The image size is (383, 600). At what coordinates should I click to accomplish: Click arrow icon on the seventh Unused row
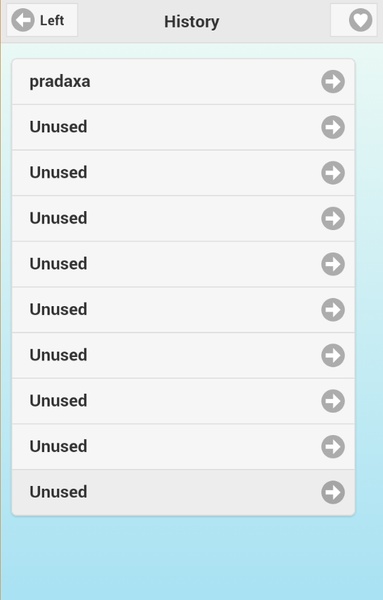333,401
